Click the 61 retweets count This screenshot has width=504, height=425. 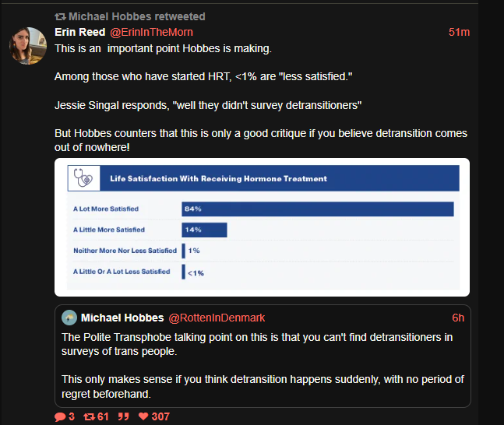pyautogui.click(x=102, y=416)
